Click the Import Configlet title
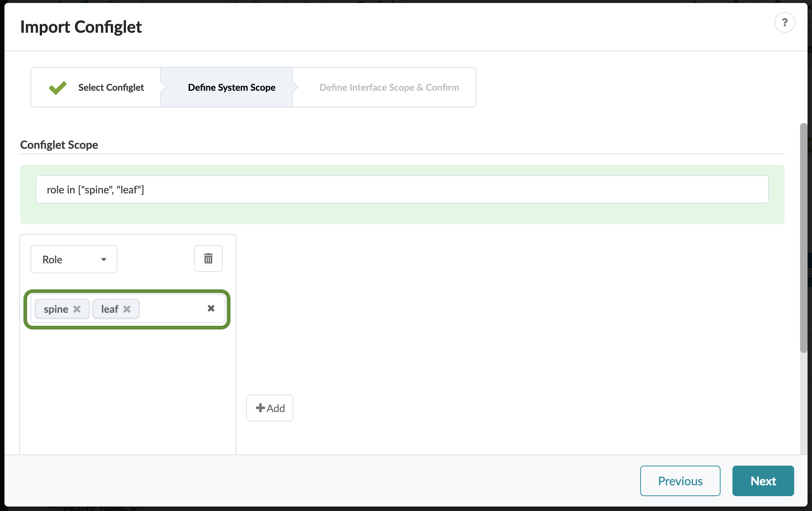The image size is (812, 511). tap(81, 27)
